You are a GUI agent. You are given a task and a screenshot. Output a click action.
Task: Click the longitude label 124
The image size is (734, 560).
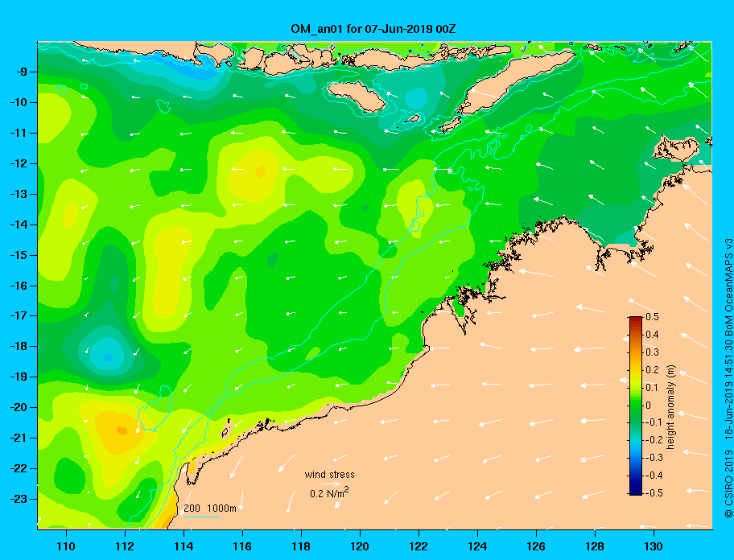(x=477, y=546)
